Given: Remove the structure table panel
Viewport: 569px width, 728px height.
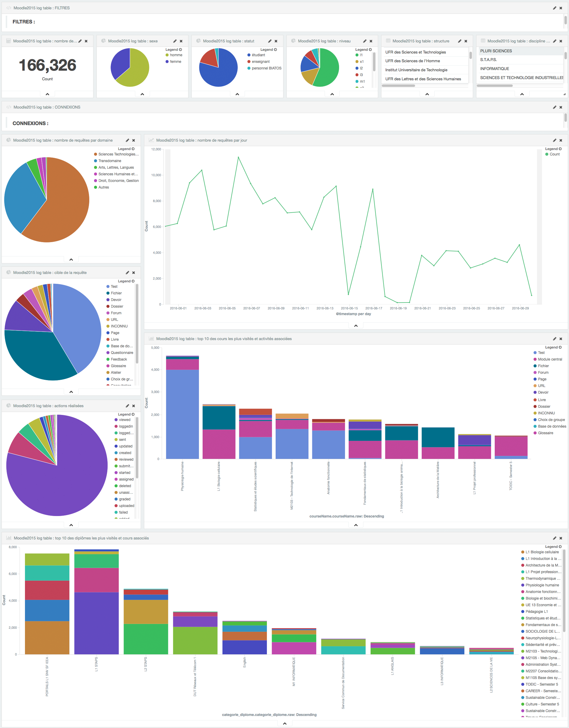Looking at the screenshot, I should [x=466, y=41].
